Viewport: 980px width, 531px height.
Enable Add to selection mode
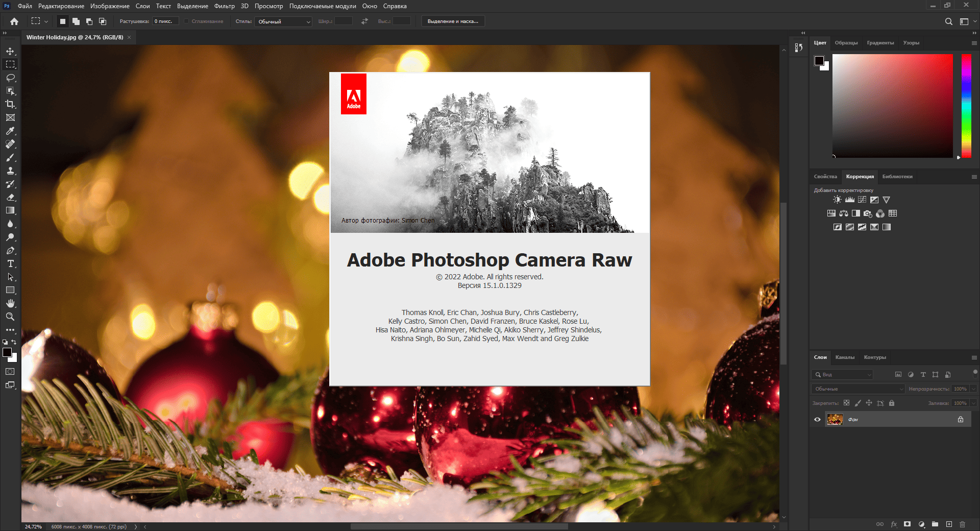(76, 21)
